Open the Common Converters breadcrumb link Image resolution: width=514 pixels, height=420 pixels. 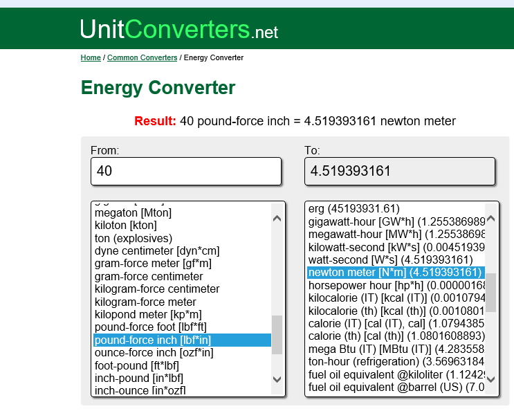click(142, 57)
